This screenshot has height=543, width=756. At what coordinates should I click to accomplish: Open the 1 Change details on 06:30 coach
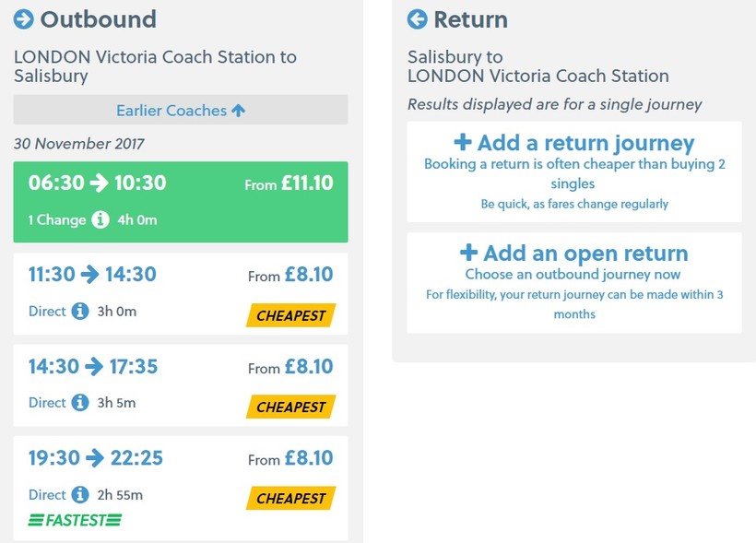(x=59, y=220)
